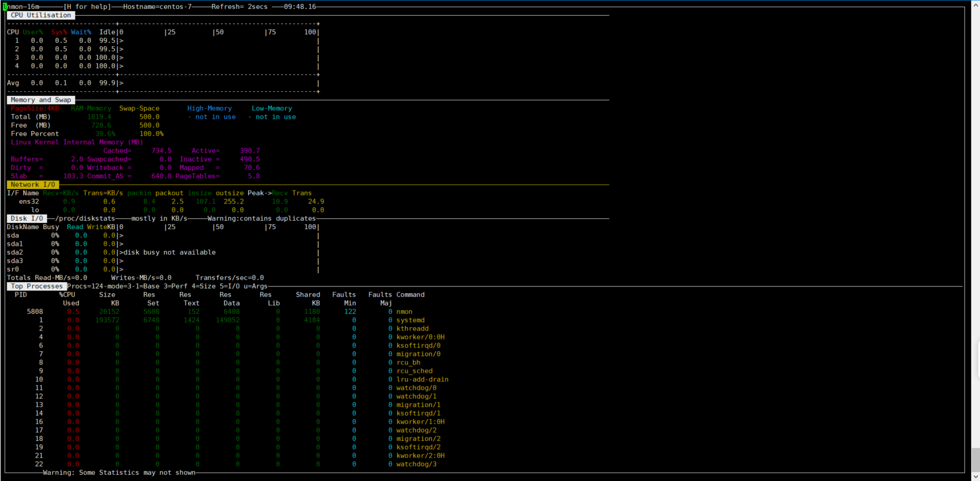
Task: Click the High-Memory column heading
Action: [209, 108]
